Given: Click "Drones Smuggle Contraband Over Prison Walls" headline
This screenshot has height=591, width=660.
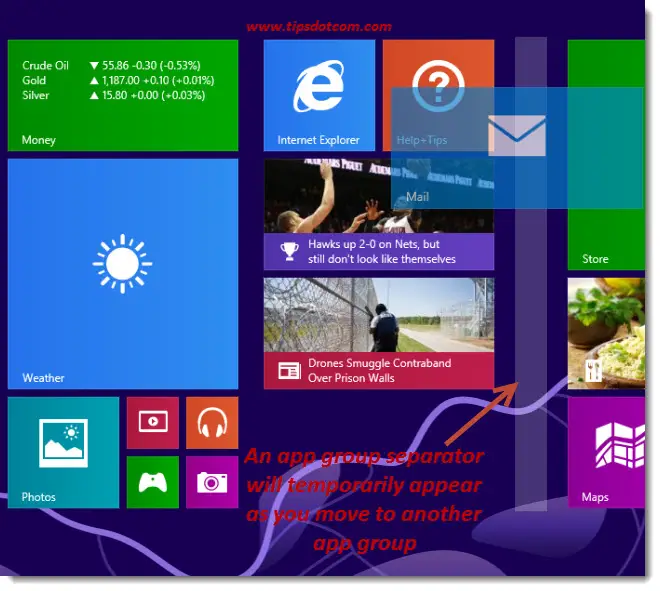Looking at the screenshot, I should 379,371.
